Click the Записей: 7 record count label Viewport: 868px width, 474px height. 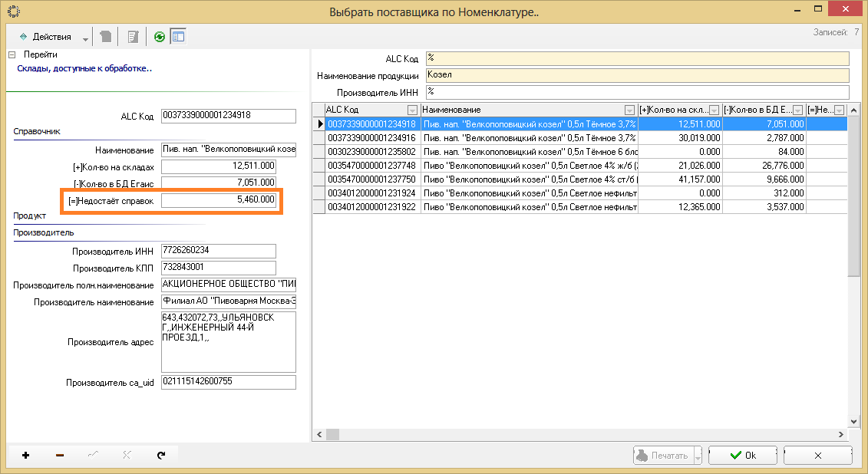tap(835, 33)
